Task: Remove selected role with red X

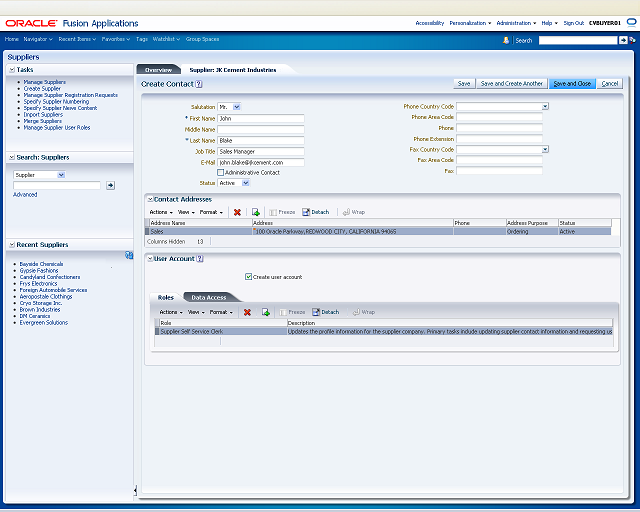Action: 247,312
